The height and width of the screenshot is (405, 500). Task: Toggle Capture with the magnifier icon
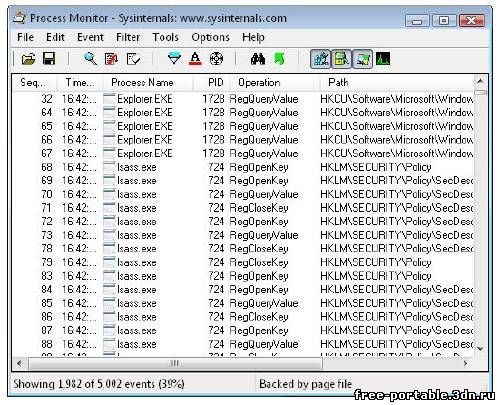click(x=90, y=59)
